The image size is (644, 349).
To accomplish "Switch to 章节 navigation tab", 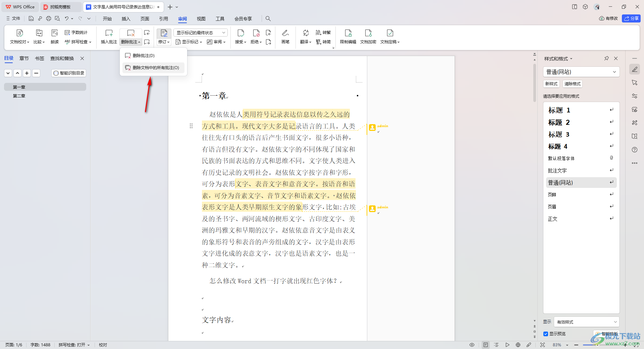I will 24,58.
